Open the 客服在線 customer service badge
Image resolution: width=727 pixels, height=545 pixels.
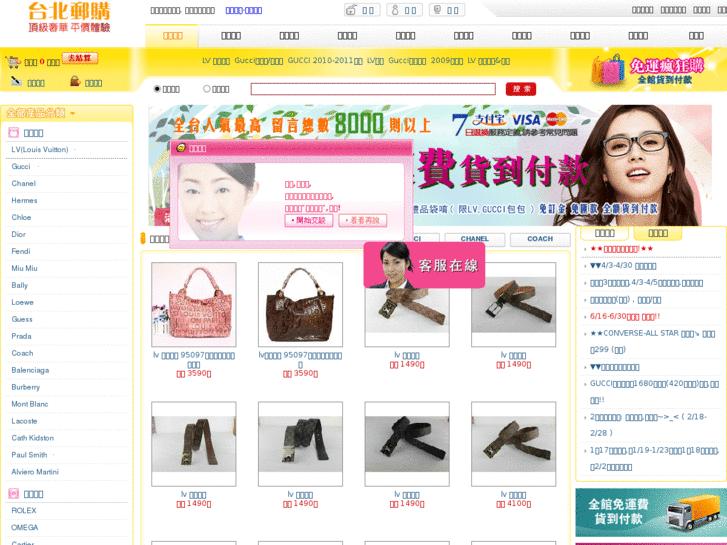pyautogui.click(x=424, y=265)
